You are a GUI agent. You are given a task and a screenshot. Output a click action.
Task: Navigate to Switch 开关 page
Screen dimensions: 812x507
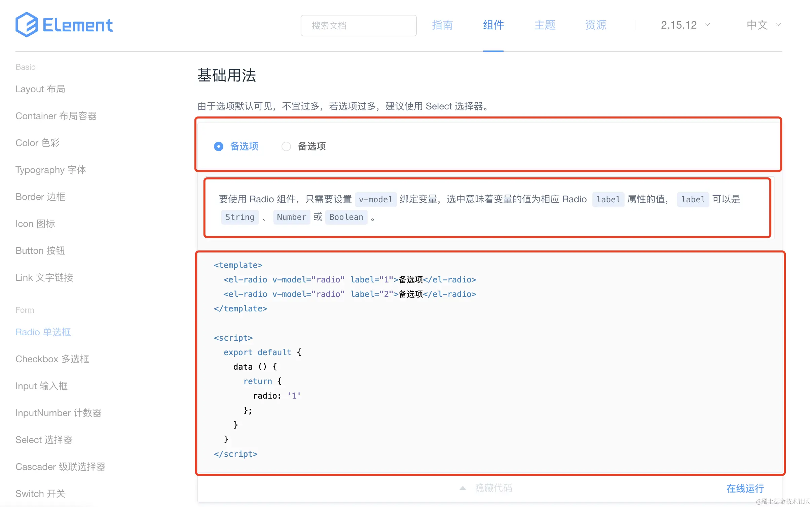pos(40,494)
